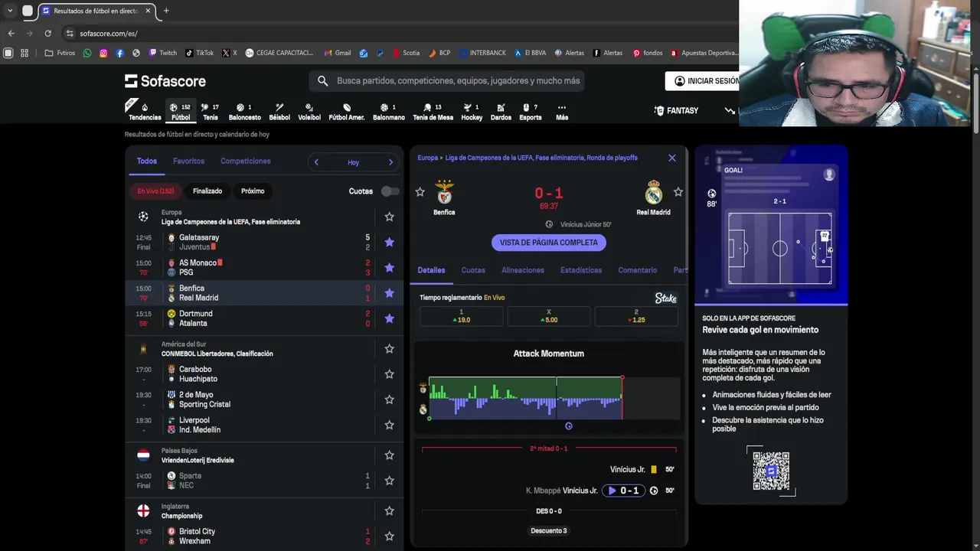Reload the page in the browser
The width and height of the screenshot is (980, 551).
pyautogui.click(x=47, y=34)
